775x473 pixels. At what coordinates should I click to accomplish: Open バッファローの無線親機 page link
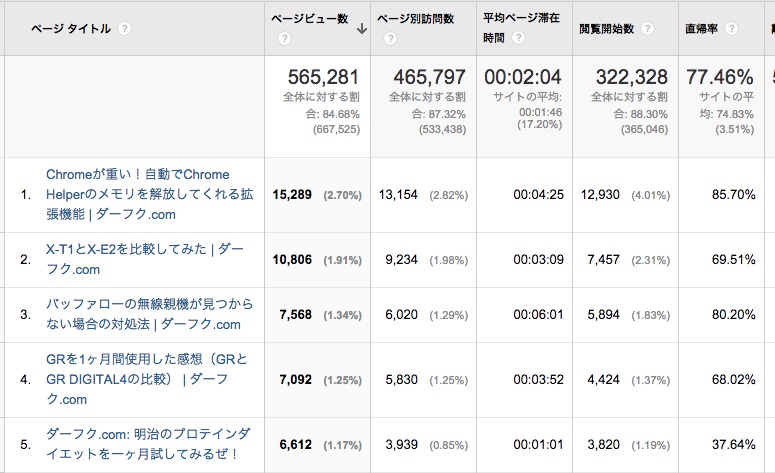[150, 314]
